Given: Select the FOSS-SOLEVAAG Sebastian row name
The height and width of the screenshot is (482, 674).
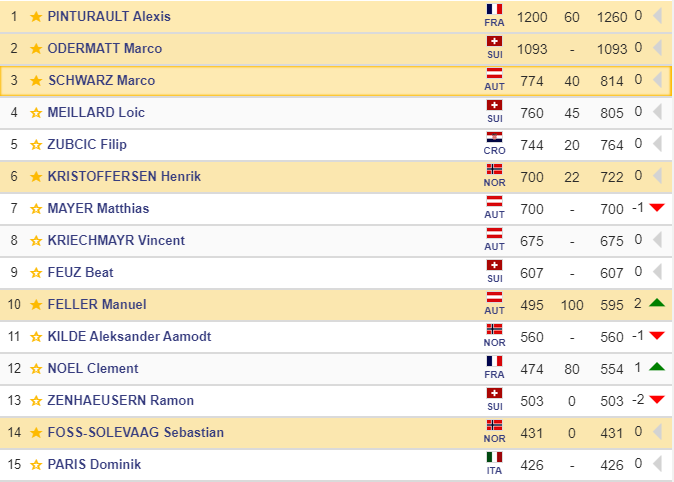Looking at the screenshot, I should point(135,433).
